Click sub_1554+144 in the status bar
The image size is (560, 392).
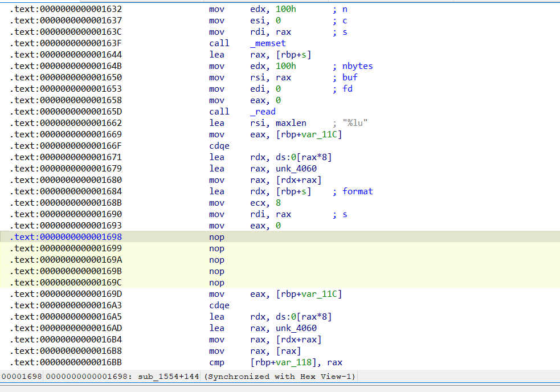coord(169,377)
